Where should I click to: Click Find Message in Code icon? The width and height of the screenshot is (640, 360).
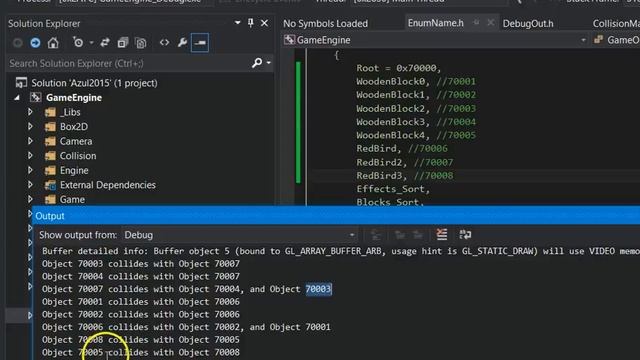click(x=375, y=235)
